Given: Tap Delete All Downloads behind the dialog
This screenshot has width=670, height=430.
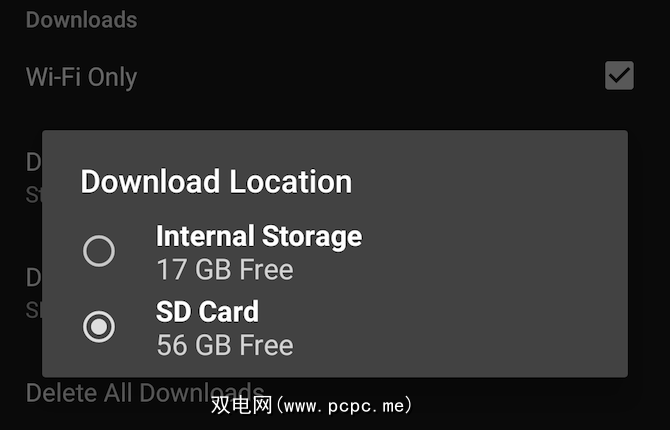Looking at the screenshot, I should (145, 392).
